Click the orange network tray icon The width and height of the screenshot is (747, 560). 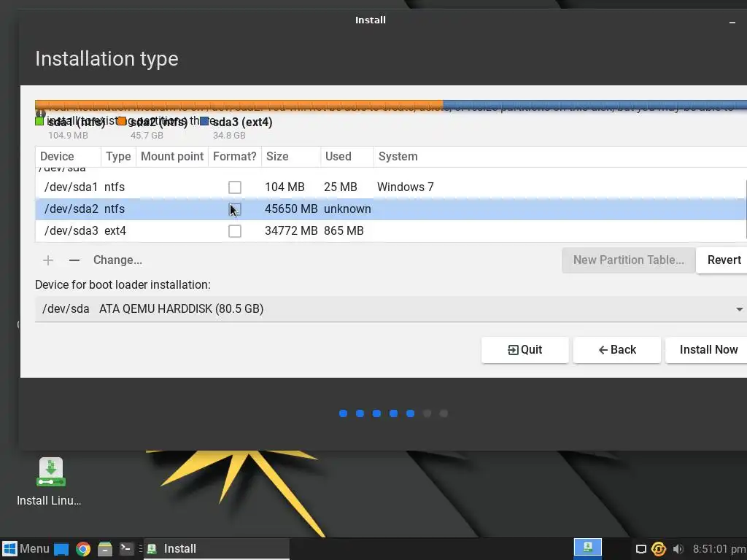click(659, 549)
